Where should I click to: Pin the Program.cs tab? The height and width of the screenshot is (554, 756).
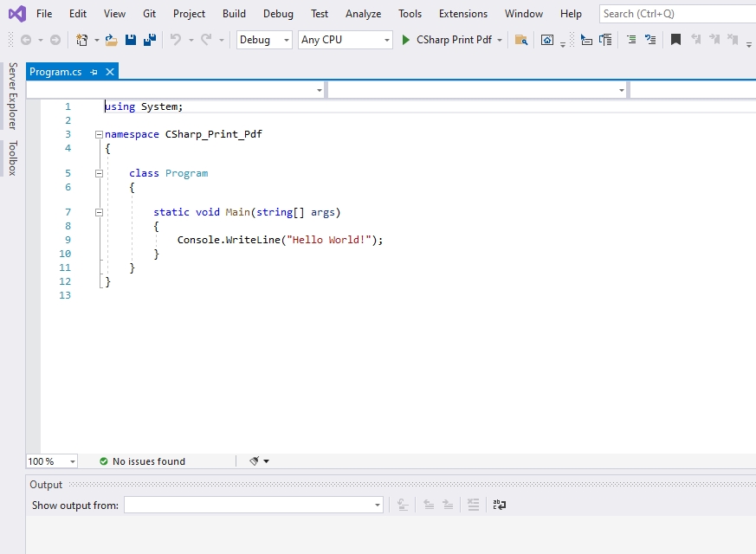[94, 72]
